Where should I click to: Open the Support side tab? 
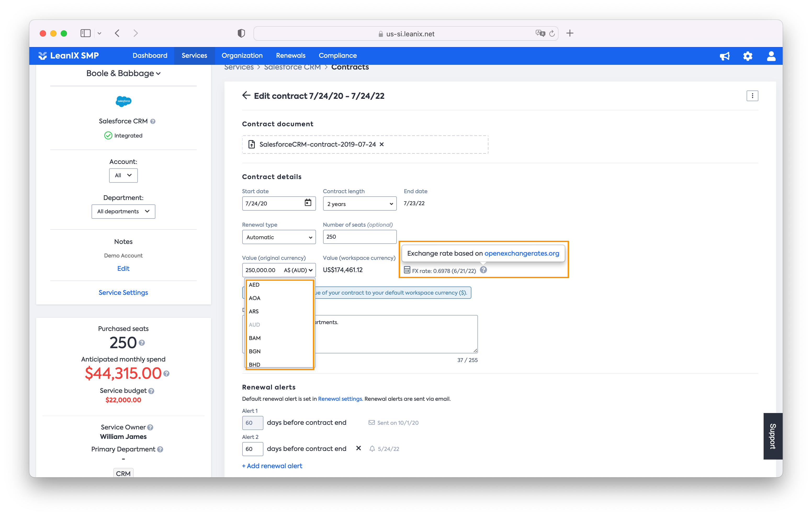click(x=772, y=436)
